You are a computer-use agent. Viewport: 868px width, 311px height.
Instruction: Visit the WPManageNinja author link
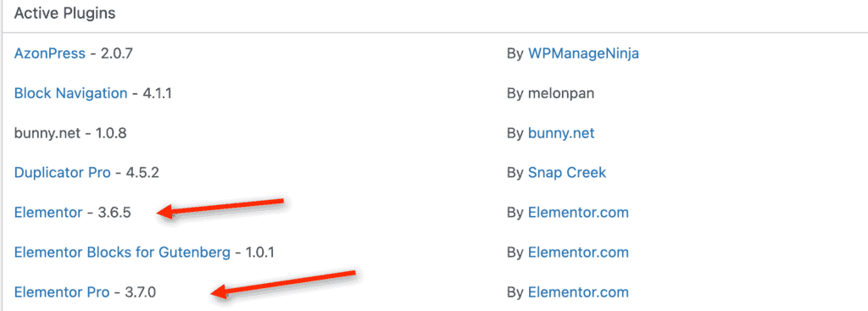[x=583, y=53]
